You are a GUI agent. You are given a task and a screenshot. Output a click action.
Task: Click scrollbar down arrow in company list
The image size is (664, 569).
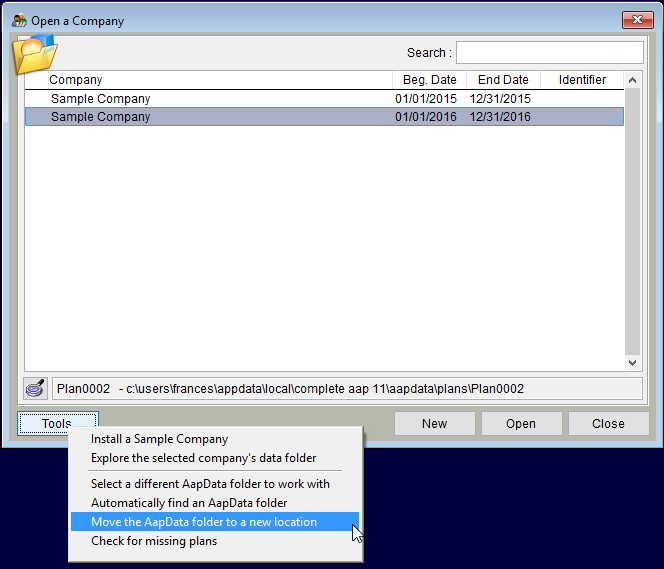click(x=632, y=362)
